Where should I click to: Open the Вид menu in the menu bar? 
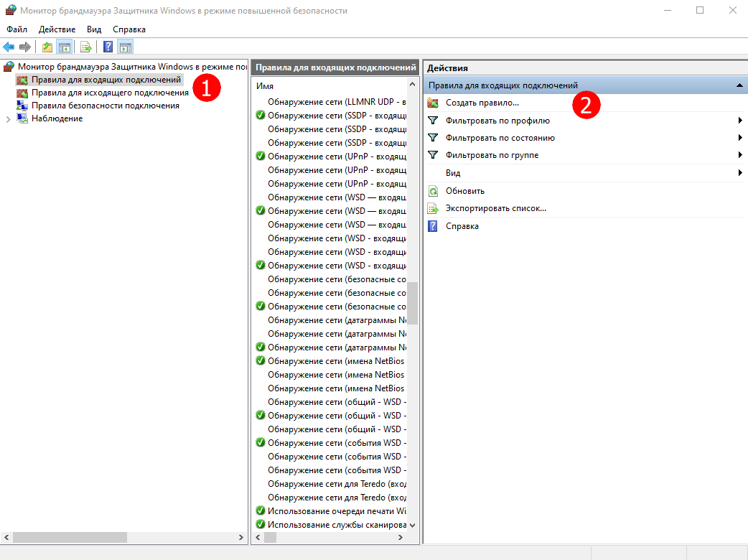94,29
